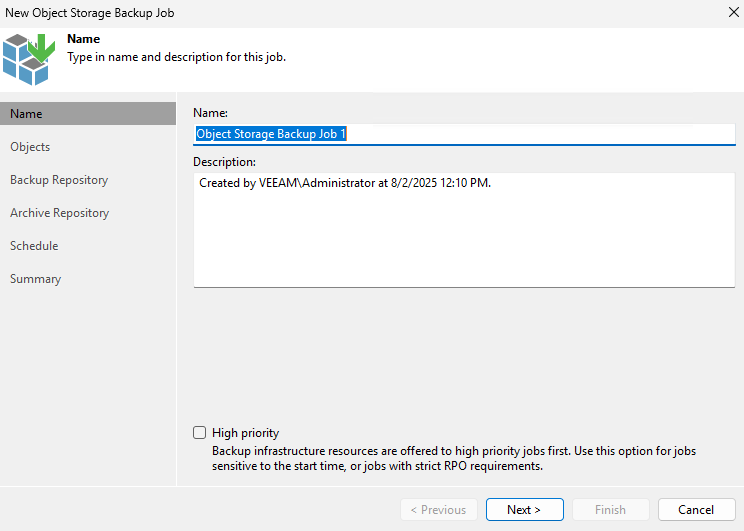Click the High priority label text
The width and height of the screenshot is (744, 531).
245,433
